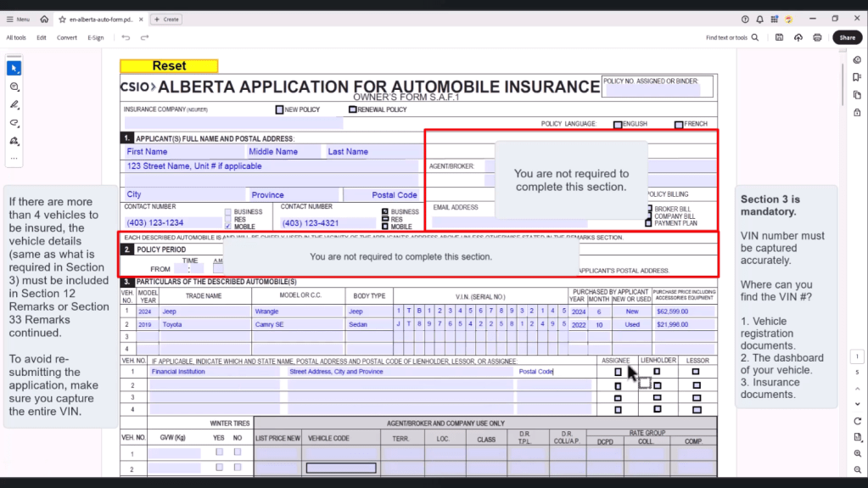
Task: Select the FRENCH policy language checkbox
Action: 678,125
